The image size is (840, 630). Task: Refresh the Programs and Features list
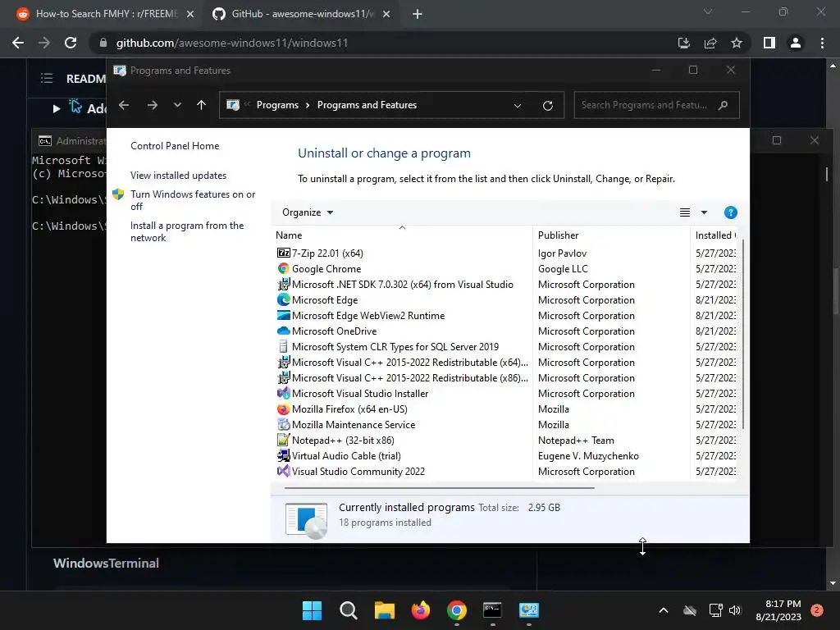point(547,106)
